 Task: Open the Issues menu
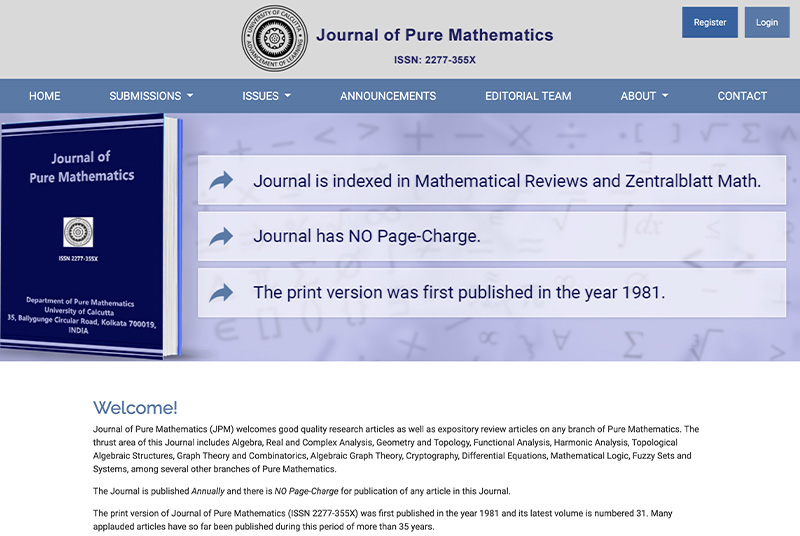266,96
